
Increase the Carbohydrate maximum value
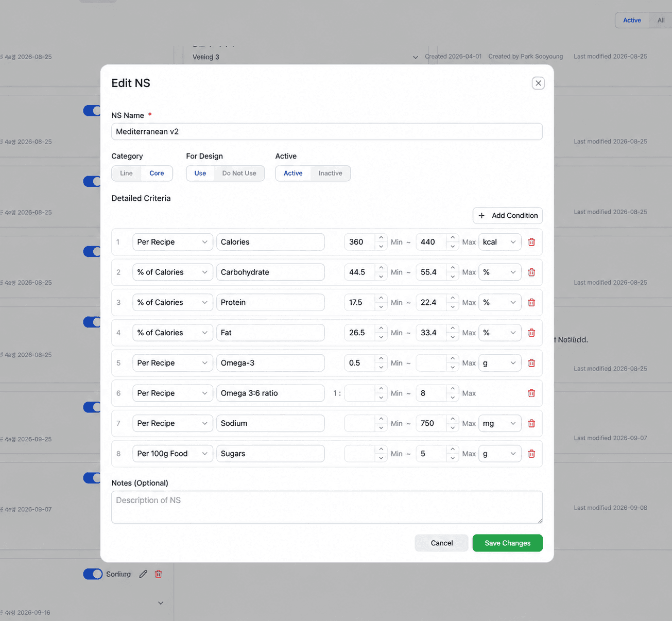click(x=453, y=268)
